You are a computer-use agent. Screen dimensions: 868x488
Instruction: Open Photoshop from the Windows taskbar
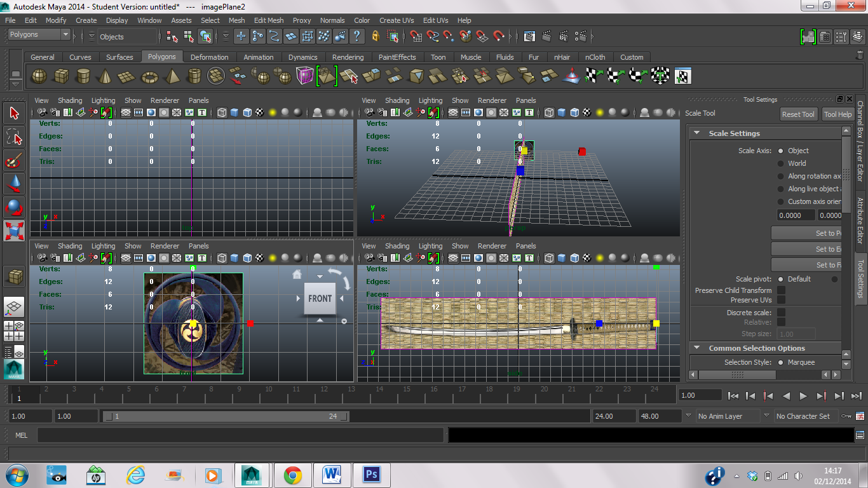click(x=371, y=475)
